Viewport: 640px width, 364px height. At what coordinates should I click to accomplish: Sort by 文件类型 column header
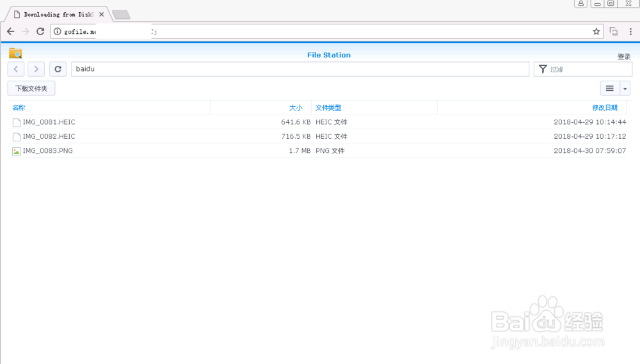tap(328, 107)
